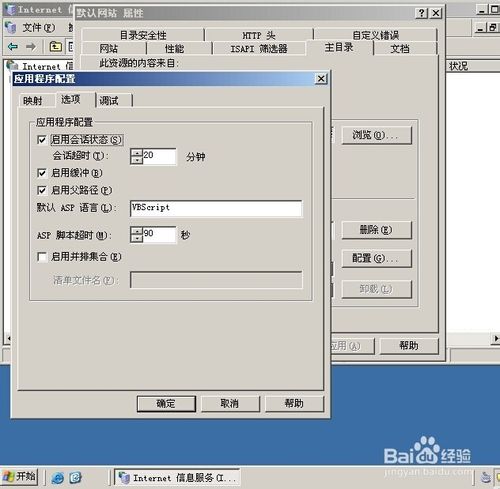500x489 pixels.
Task: Select 主目录 tab in properties window
Action: coord(339,48)
